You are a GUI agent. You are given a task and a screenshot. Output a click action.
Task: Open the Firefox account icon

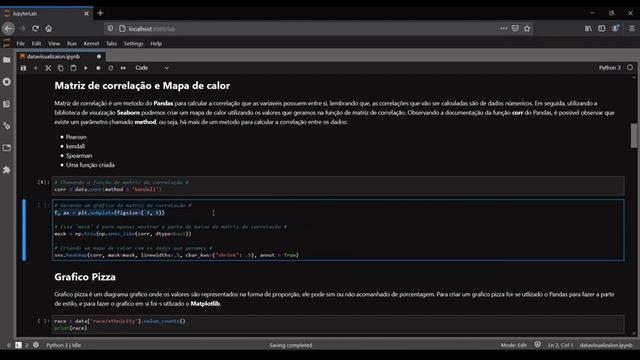(x=616, y=29)
